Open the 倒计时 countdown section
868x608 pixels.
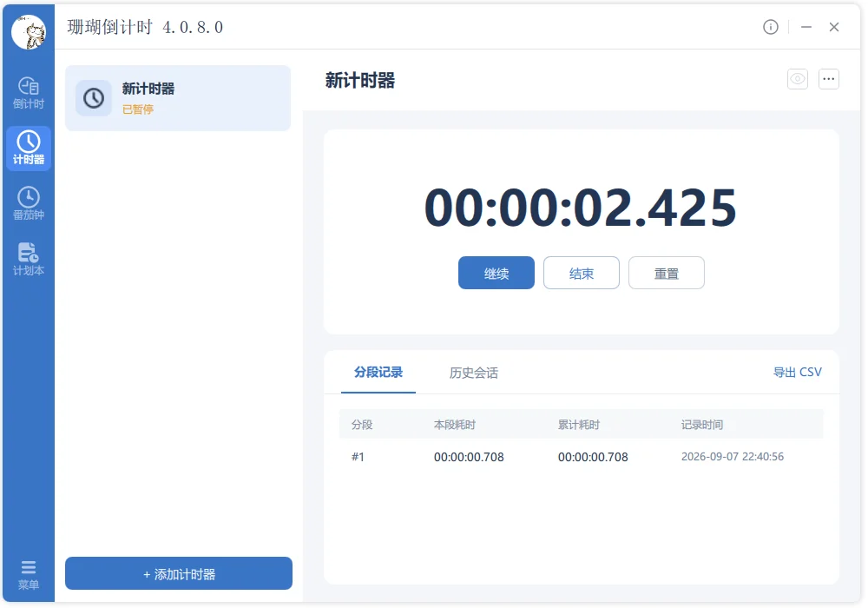pos(29,92)
